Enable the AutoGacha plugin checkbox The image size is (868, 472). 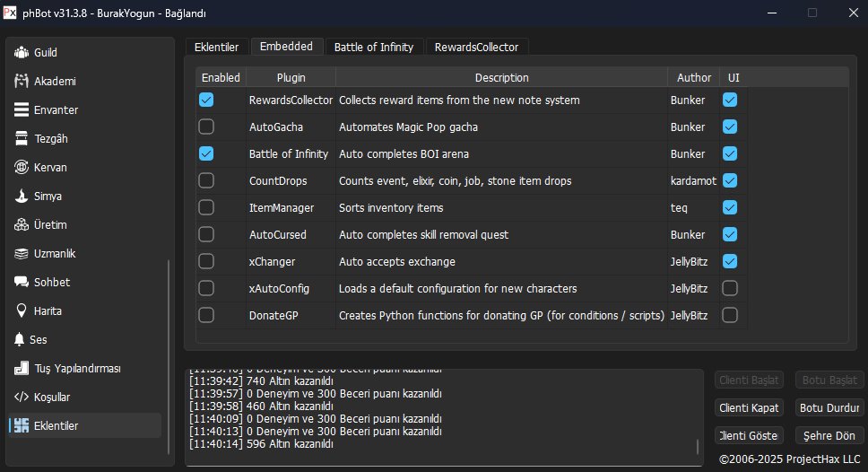[x=206, y=127]
